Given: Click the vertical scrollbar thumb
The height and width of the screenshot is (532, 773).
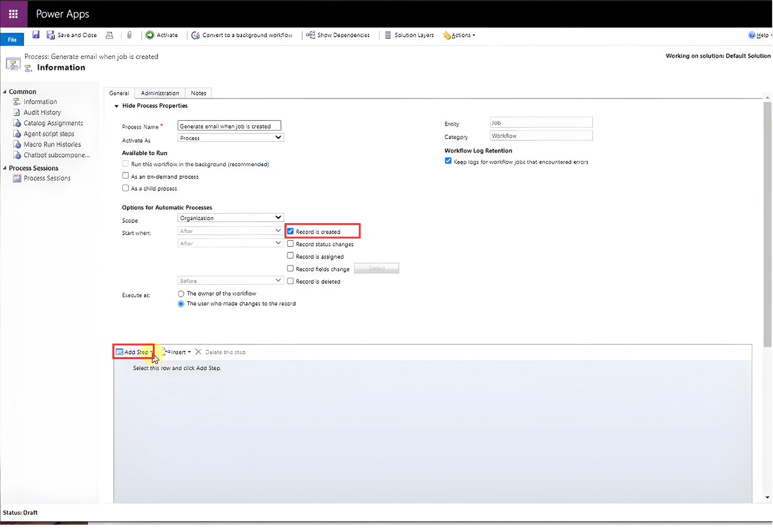Looking at the screenshot, I should (x=767, y=224).
